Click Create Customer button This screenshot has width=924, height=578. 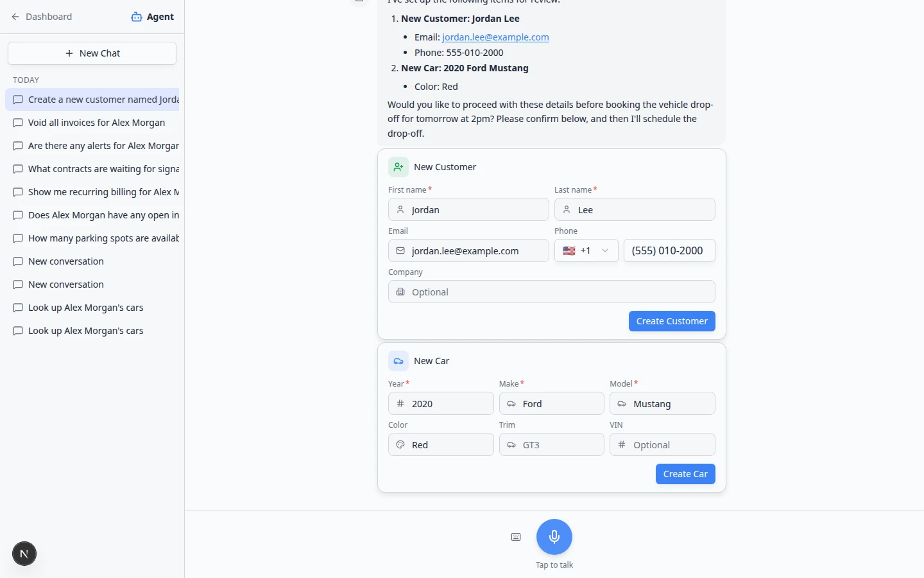pyautogui.click(x=672, y=321)
